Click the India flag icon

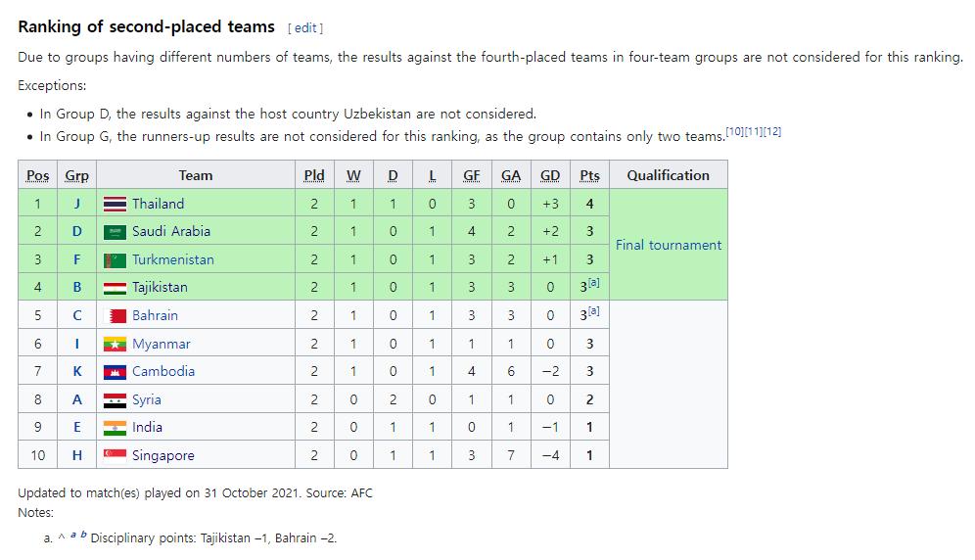(x=115, y=428)
